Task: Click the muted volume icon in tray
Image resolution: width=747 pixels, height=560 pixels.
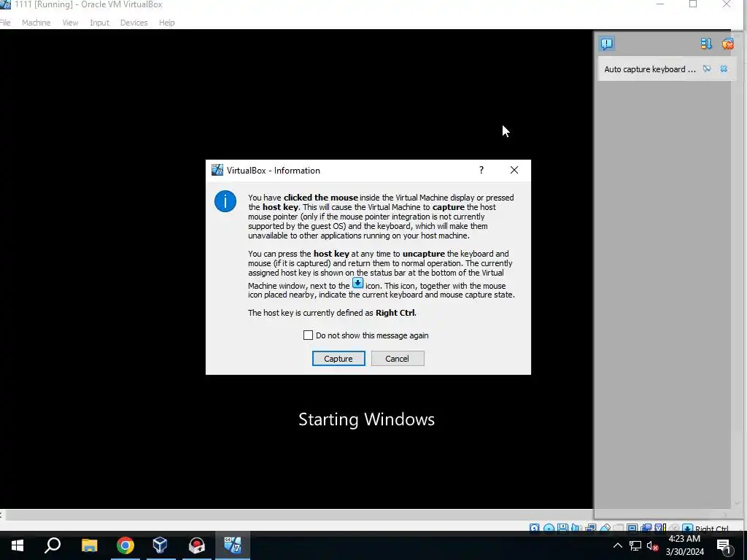Action: [x=651, y=545]
